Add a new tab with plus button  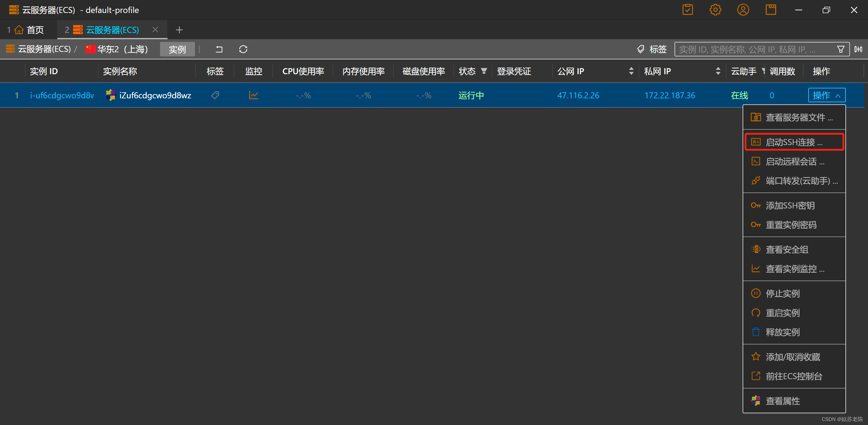(179, 30)
